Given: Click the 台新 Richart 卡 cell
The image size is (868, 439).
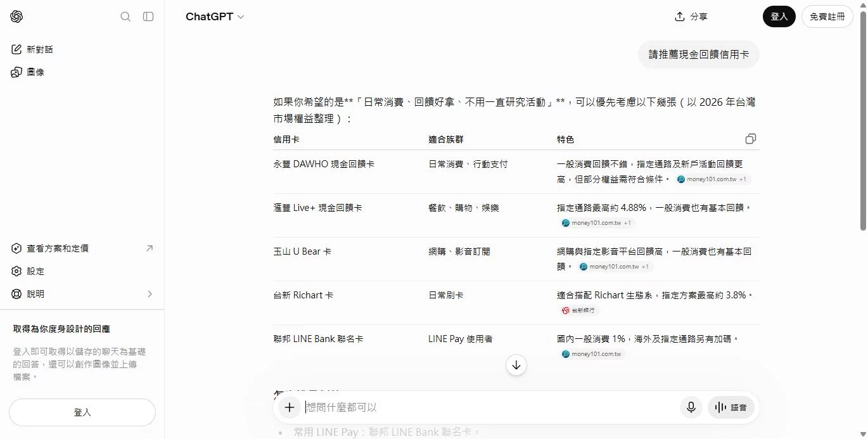Looking at the screenshot, I should tap(303, 295).
